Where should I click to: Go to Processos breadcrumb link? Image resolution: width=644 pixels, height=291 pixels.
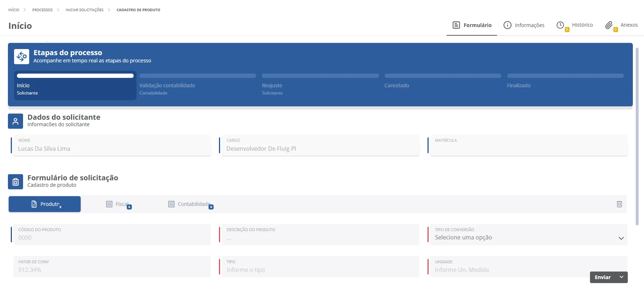(43, 10)
